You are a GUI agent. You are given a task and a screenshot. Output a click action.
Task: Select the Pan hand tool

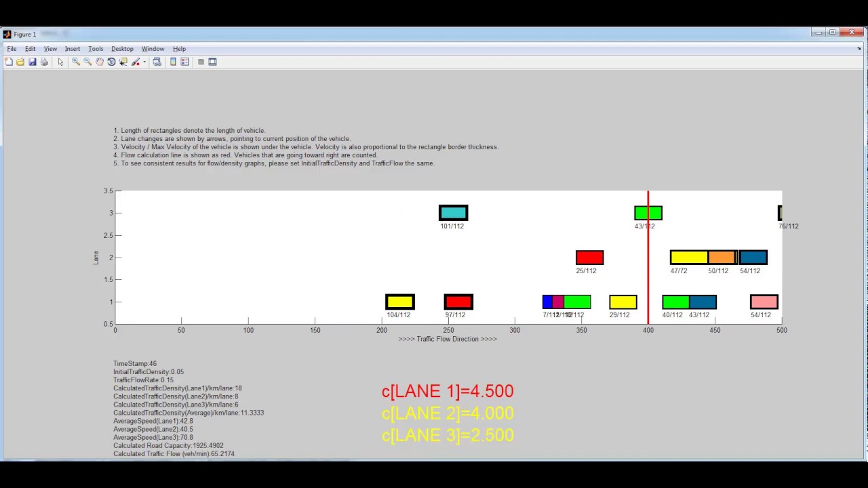click(x=100, y=62)
